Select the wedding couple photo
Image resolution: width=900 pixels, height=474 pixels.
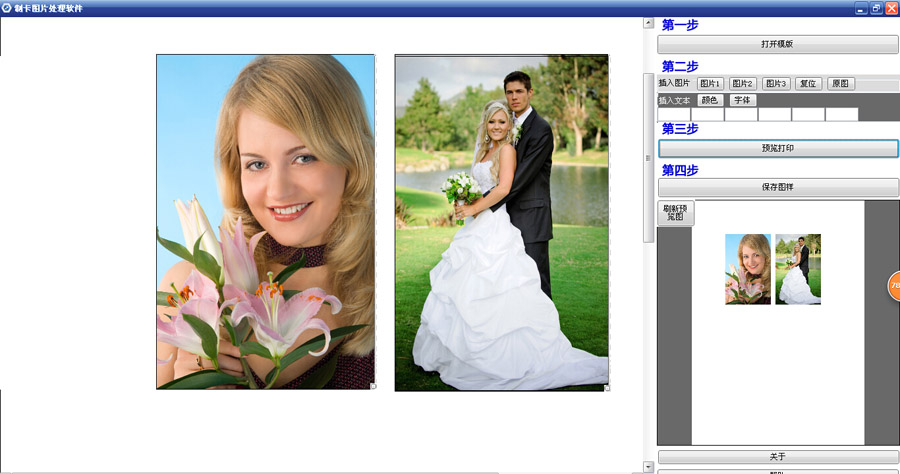(502, 223)
